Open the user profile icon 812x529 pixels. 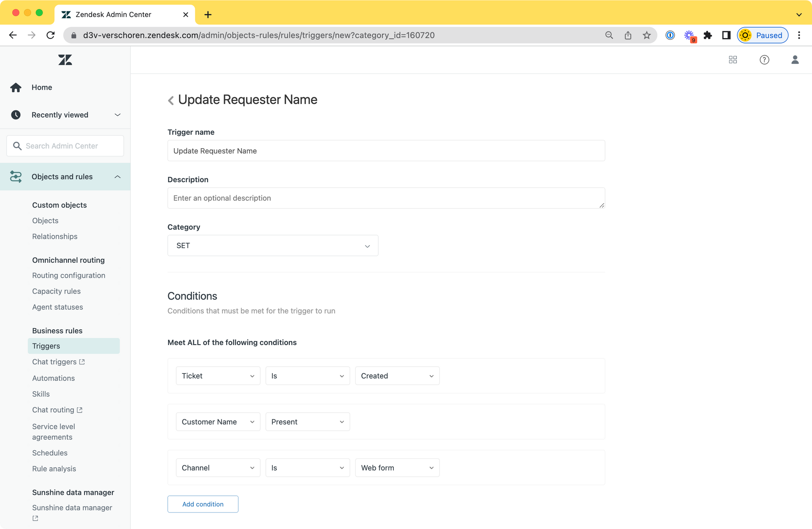(x=795, y=60)
